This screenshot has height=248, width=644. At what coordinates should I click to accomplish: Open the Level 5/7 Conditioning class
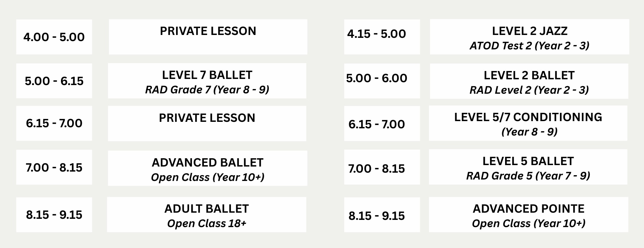528,123
